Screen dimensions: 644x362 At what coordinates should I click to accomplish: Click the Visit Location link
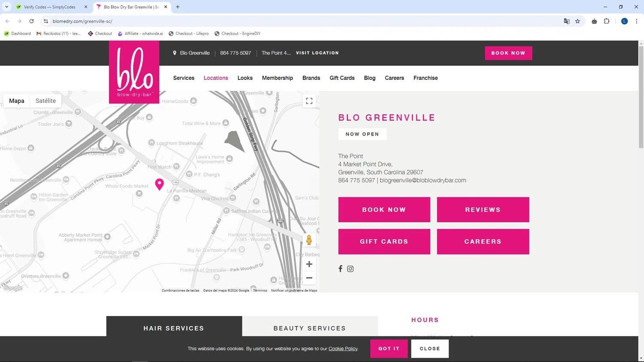pos(317,53)
